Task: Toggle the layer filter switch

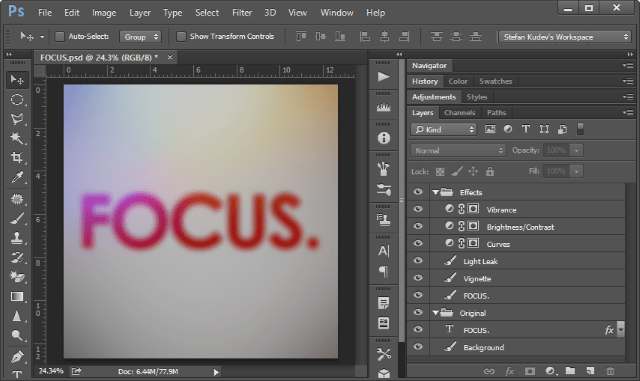Action: [580, 129]
